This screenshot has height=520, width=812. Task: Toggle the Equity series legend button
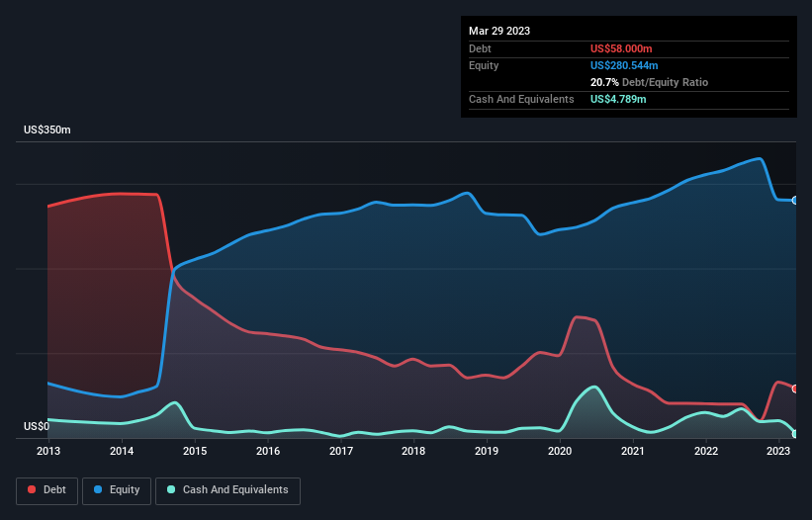click(x=117, y=490)
